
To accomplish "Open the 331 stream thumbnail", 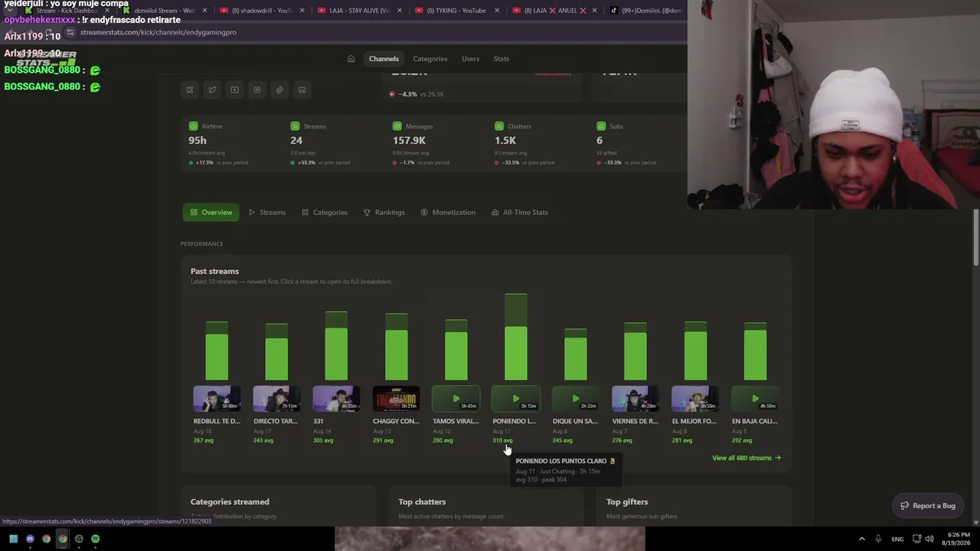I will click(336, 399).
